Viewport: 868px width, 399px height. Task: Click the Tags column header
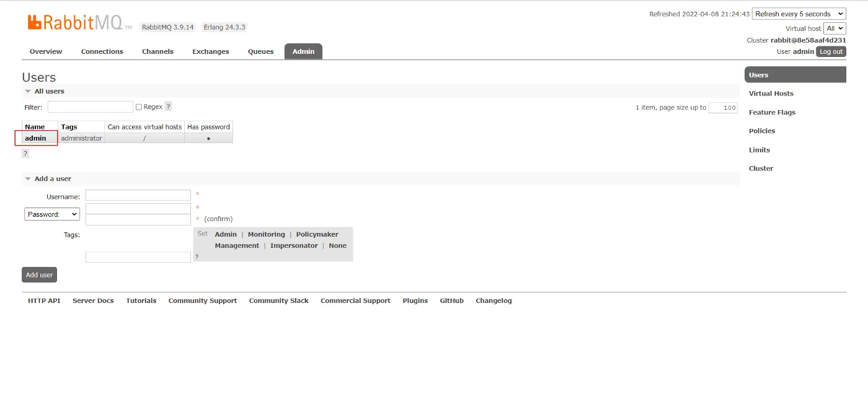click(81, 126)
